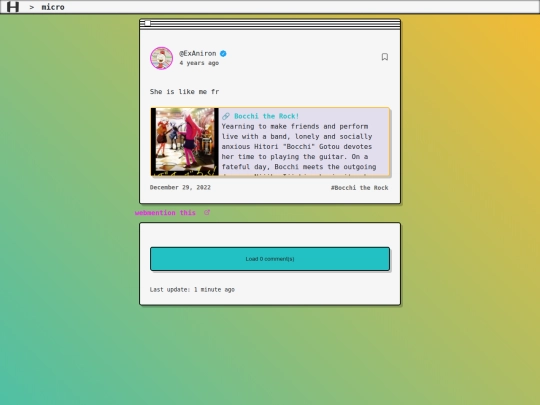Open the @ExAniron username link
540x405 pixels.
pos(198,53)
